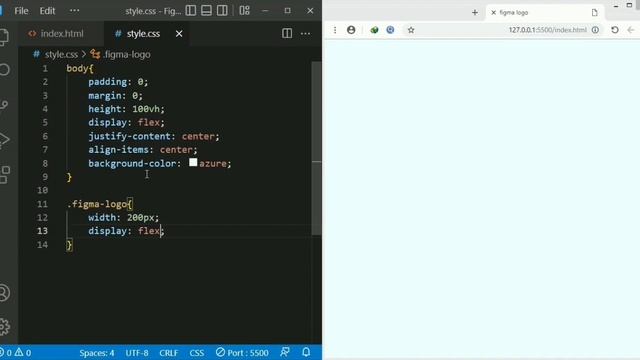View site information icon
The width and height of the screenshot is (640, 360).
[596, 30]
